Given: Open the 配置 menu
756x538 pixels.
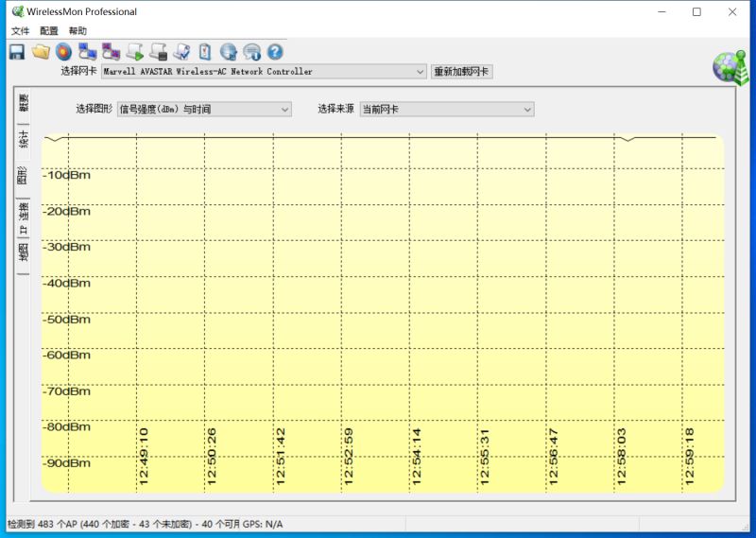Looking at the screenshot, I should coord(49,31).
